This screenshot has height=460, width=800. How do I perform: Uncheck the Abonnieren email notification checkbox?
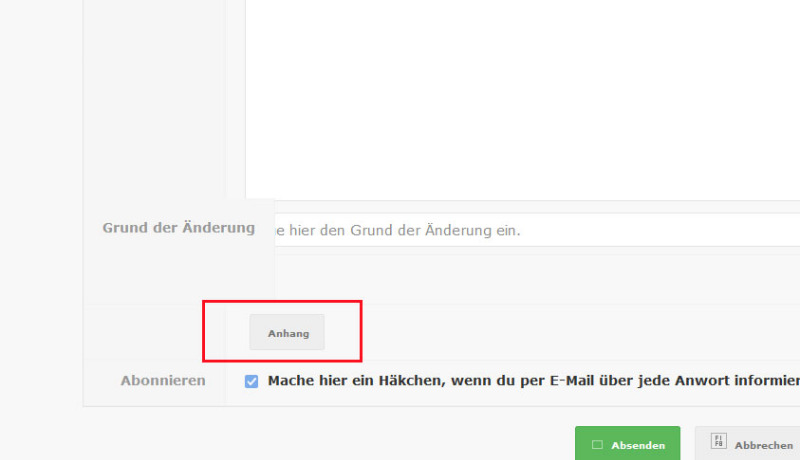pyautogui.click(x=251, y=381)
